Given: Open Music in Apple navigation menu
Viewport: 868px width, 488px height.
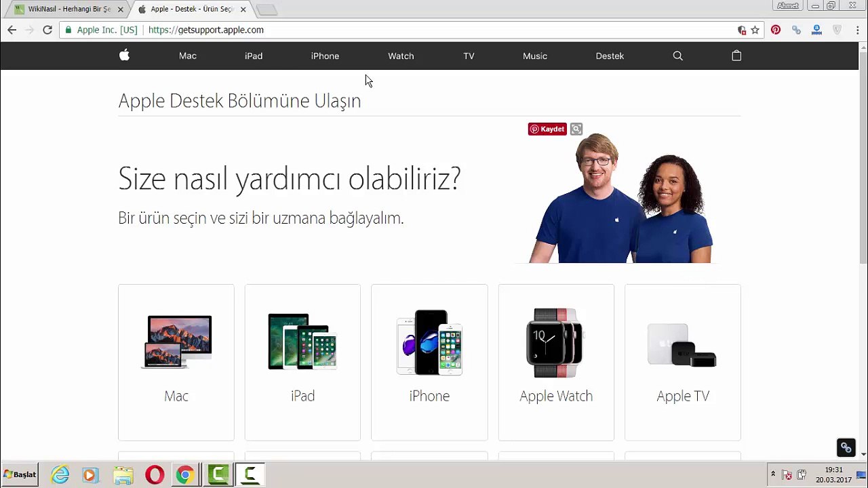Looking at the screenshot, I should [535, 56].
